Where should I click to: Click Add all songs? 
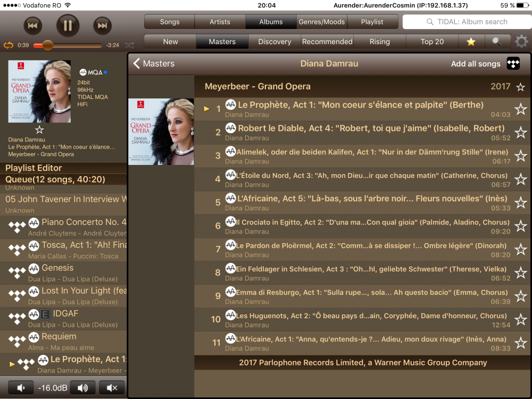click(x=475, y=64)
